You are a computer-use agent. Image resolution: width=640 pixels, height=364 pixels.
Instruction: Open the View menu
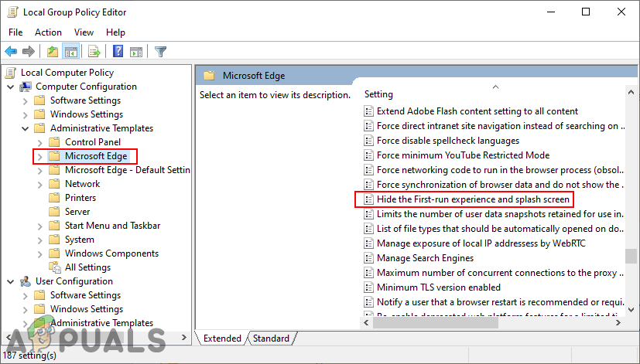tap(84, 32)
